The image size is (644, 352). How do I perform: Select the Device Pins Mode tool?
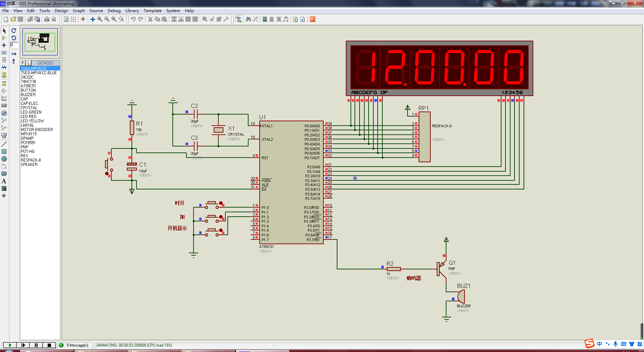click(x=4, y=91)
